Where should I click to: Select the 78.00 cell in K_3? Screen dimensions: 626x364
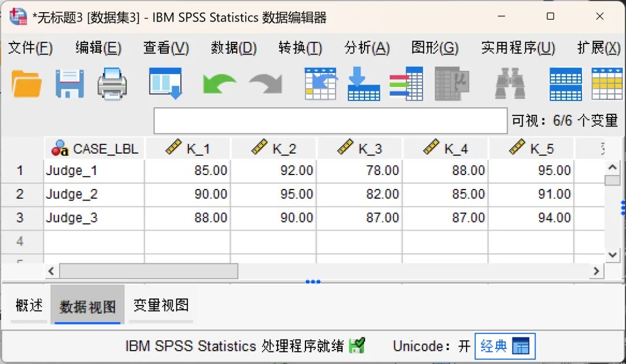click(x=359, y=171)
